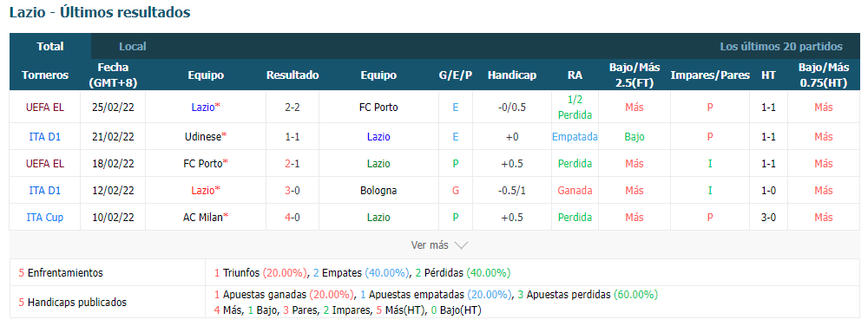Screen dimensions: 868x326
Task: Open UEFA EL tournament on 18/02/22
Action: (x=45, y=164)
